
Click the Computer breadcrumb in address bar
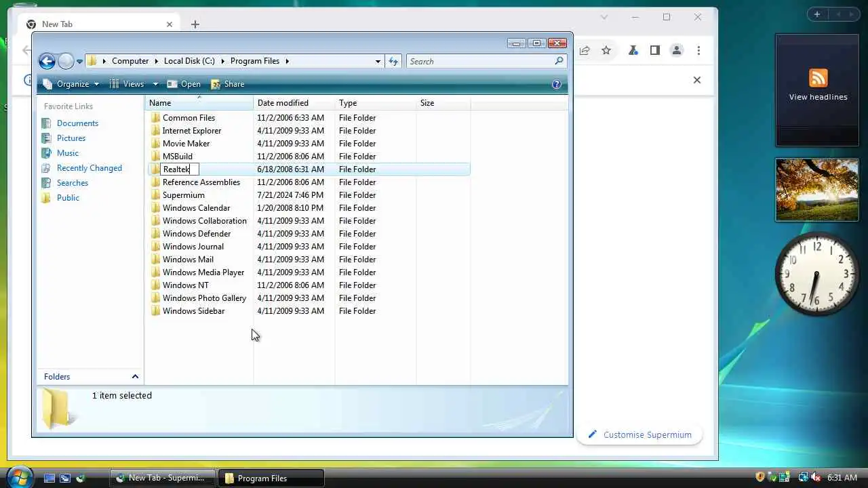[x=130, y=61]
